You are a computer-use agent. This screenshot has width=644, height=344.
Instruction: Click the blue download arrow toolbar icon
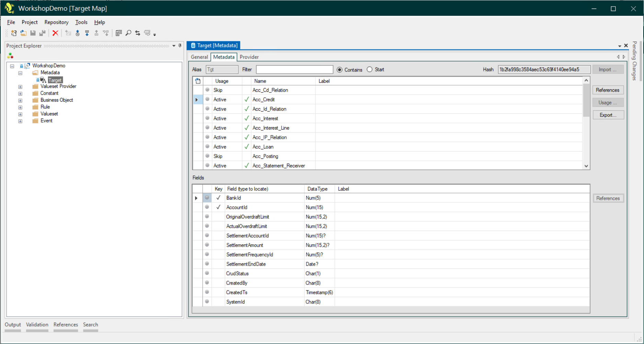pyautogui.click(x=87, y=33)
